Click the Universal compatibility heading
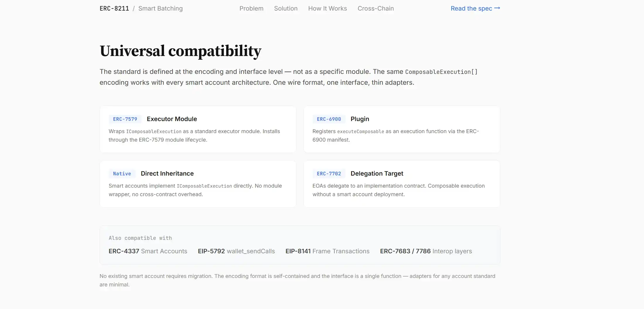This screenshot has width=644, height=309. [x=180, y=51]
